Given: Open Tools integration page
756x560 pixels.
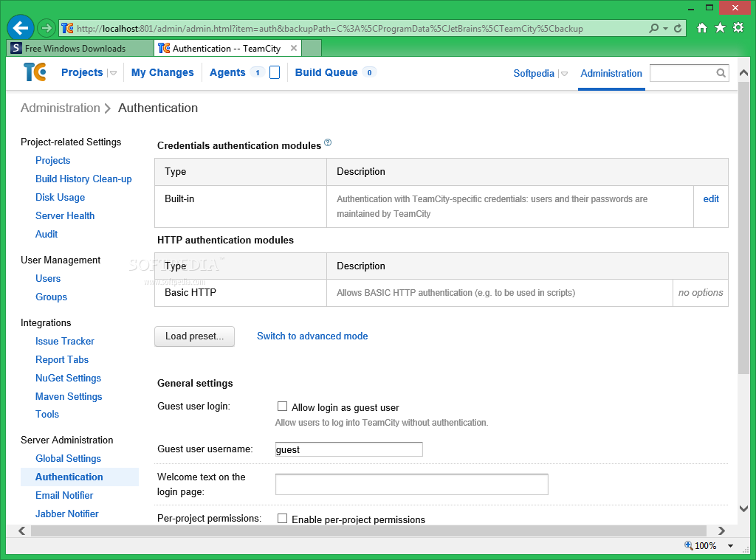Looking at the screenshot, I should (47, 415).
